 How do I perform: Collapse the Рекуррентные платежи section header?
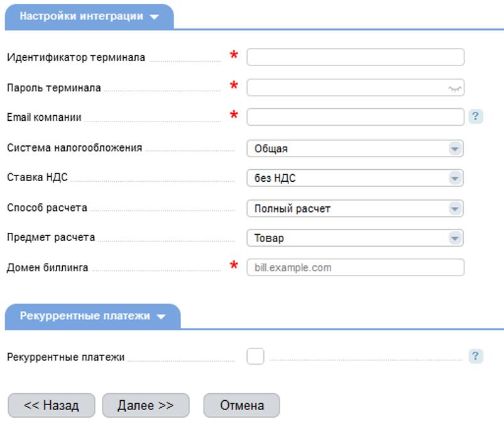click(92, 316)
